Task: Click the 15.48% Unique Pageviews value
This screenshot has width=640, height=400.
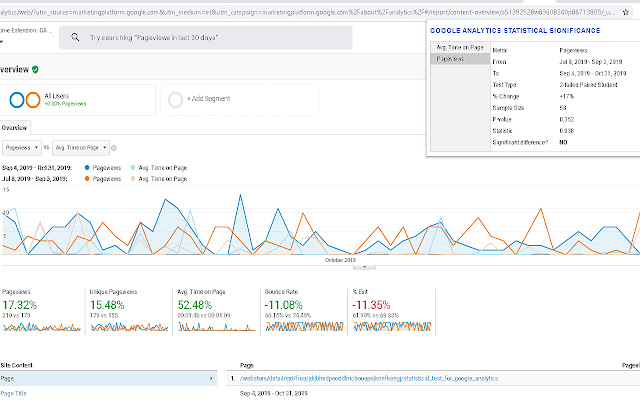Action: [x=107, y=305]
